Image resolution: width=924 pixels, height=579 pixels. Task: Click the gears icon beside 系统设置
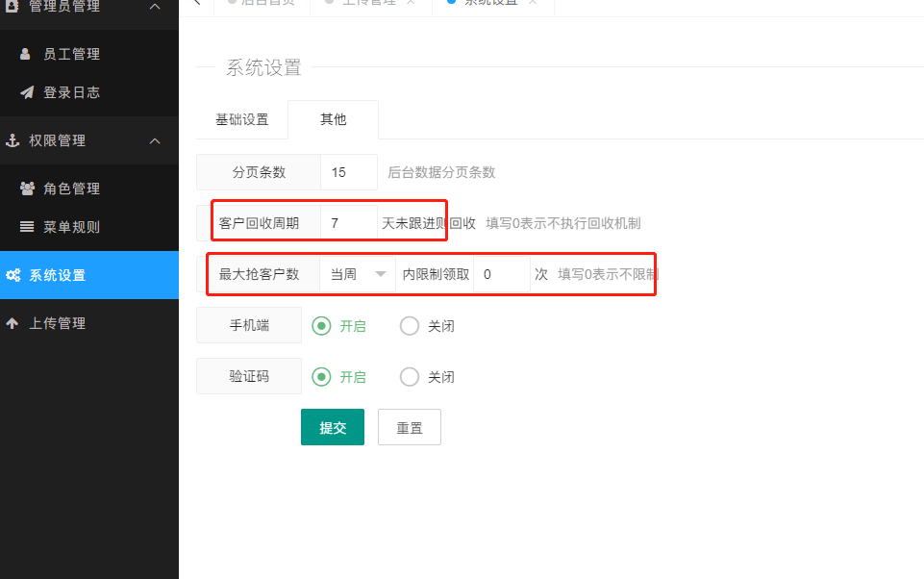click(x=12, y=275)
